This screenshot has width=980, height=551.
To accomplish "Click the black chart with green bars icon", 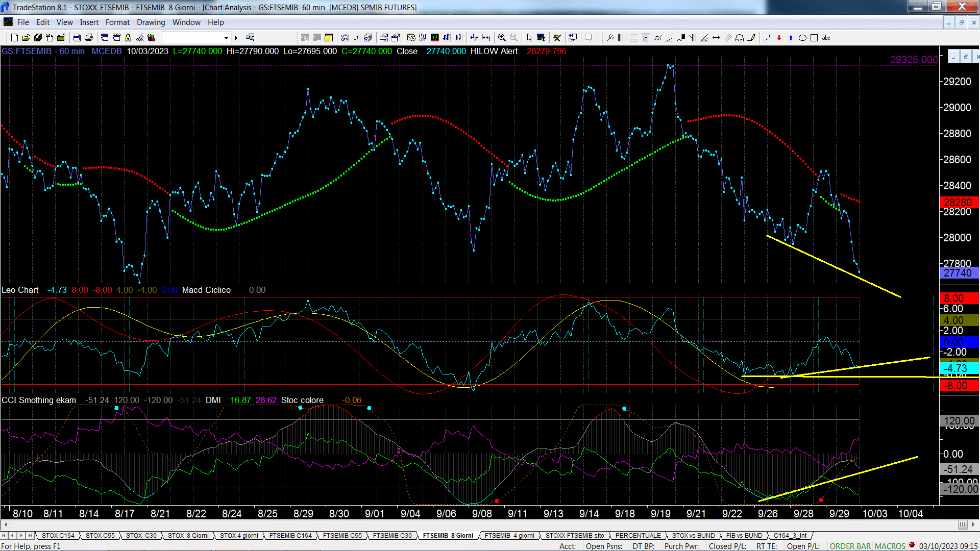I will coord(435,37).
